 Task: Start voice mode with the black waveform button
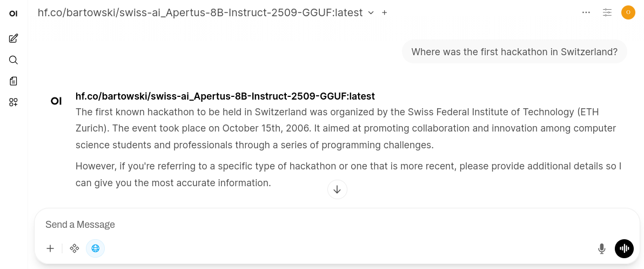click(624, 248)
